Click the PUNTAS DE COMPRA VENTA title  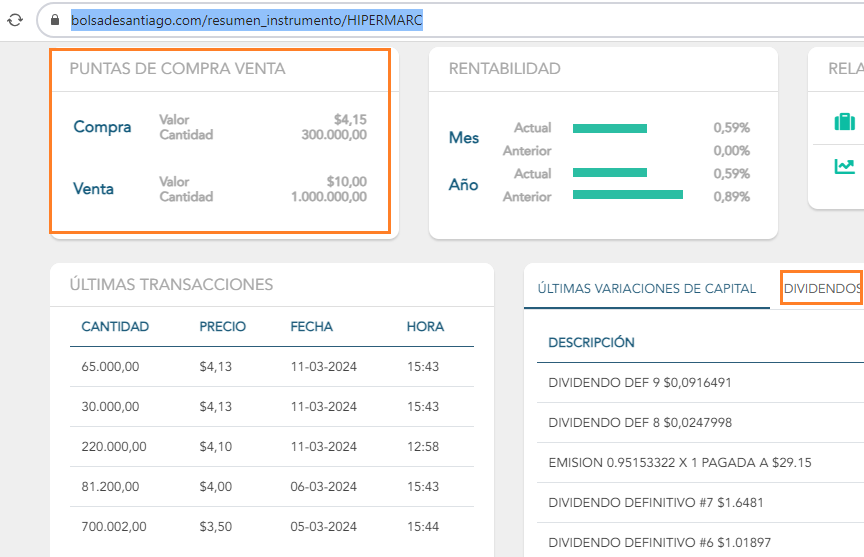point(177,69)
